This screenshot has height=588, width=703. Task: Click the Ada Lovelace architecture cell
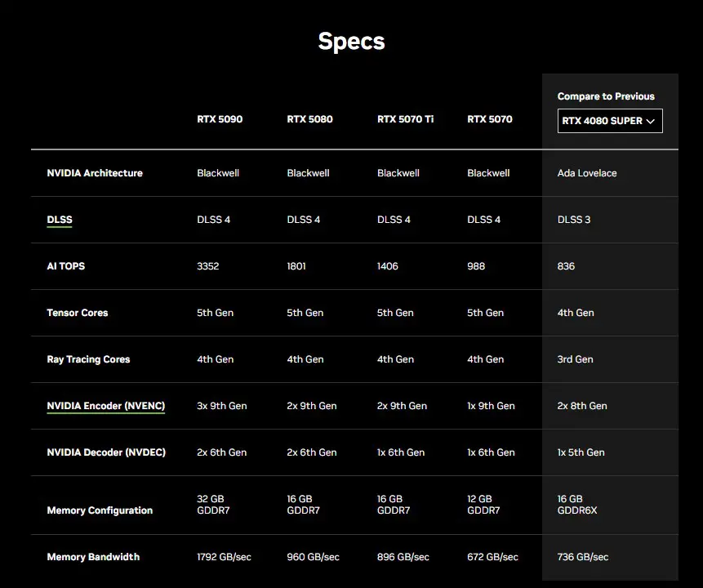pos(587,173)
